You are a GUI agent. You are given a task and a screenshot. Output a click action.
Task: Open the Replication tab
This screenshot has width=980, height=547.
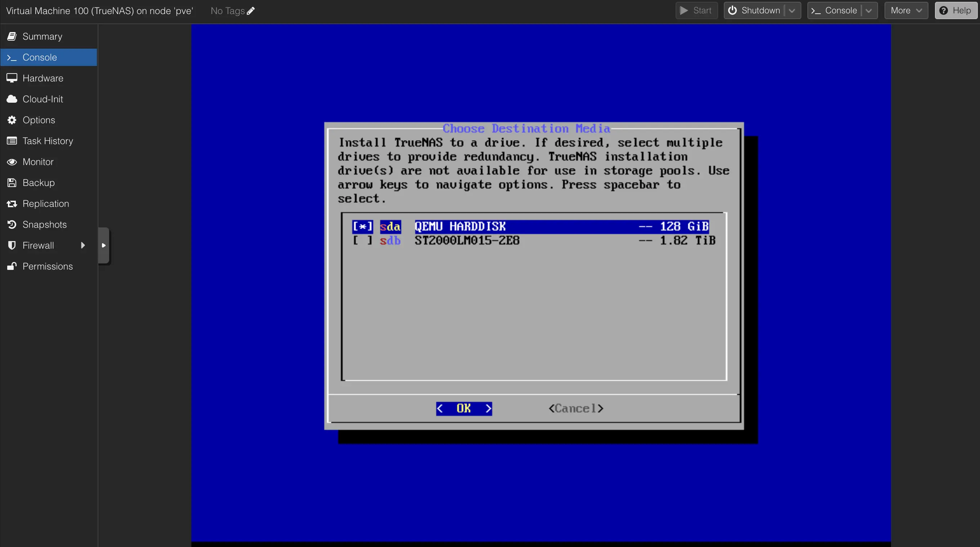pyautogui.click(x=49, y=204)
